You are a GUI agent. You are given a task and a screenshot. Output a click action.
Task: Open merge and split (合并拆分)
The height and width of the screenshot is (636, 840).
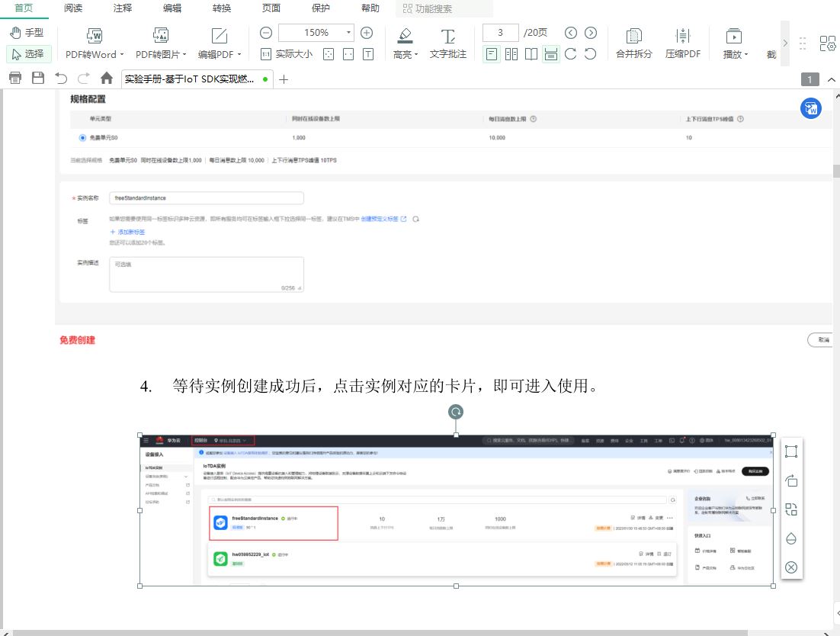(633, 43)
